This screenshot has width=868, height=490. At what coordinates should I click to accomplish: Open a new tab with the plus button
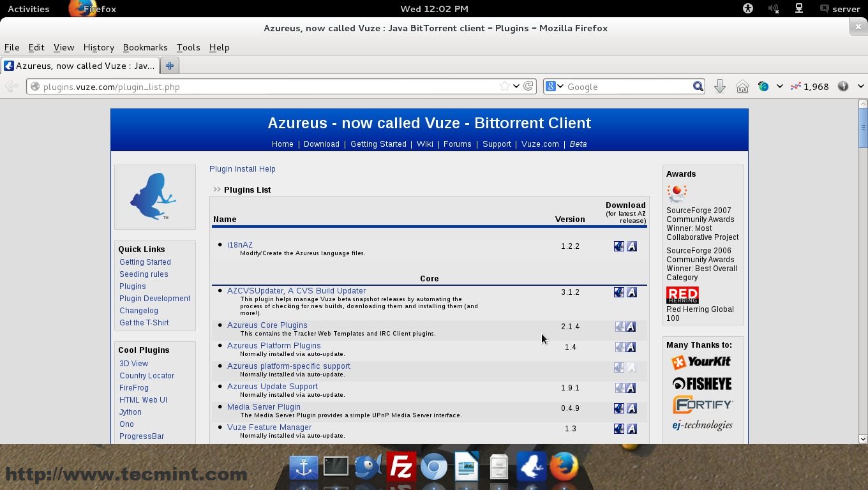(170, 66)
